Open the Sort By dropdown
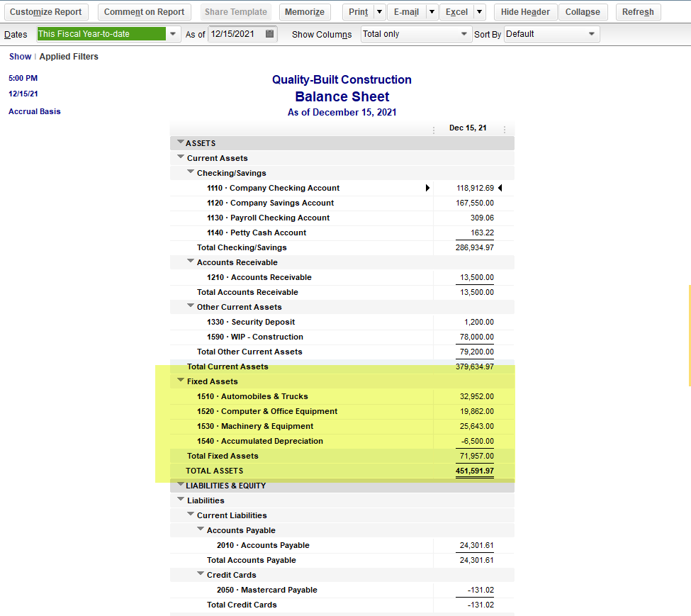This screenshot has height=616, width=691. coord(592,34)
